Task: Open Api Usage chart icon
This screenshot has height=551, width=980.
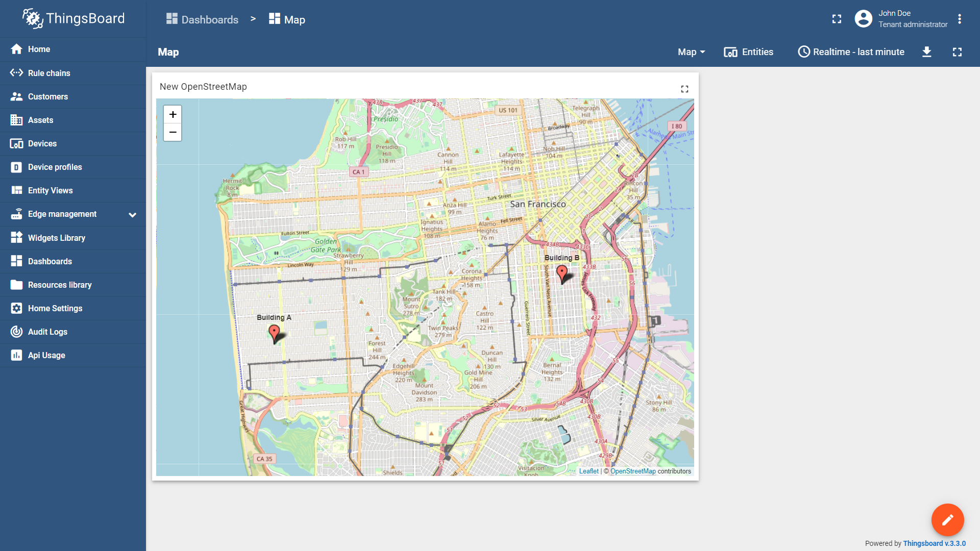Action: (x=16, y=355)
